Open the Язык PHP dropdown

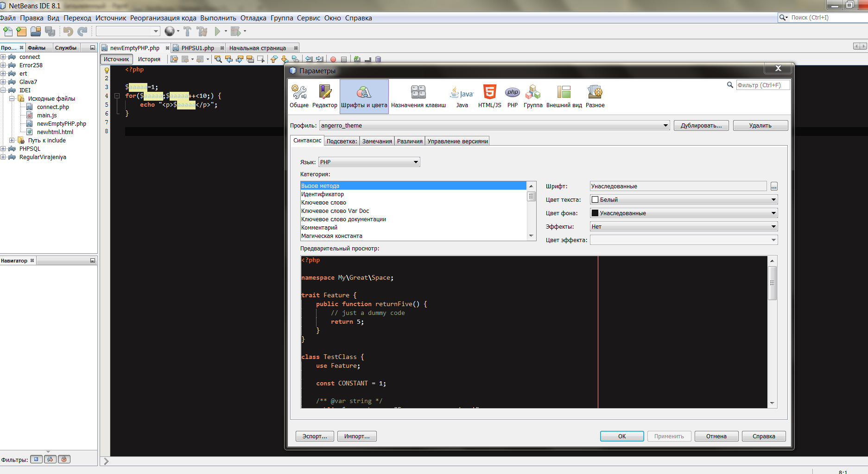click(369, 162)
